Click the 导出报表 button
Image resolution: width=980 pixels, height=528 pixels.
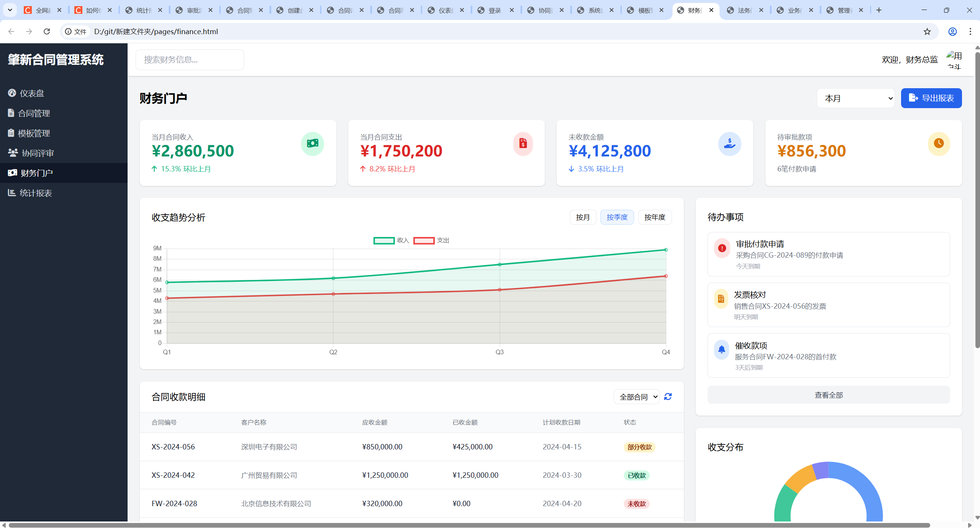(x=931, y=98)
